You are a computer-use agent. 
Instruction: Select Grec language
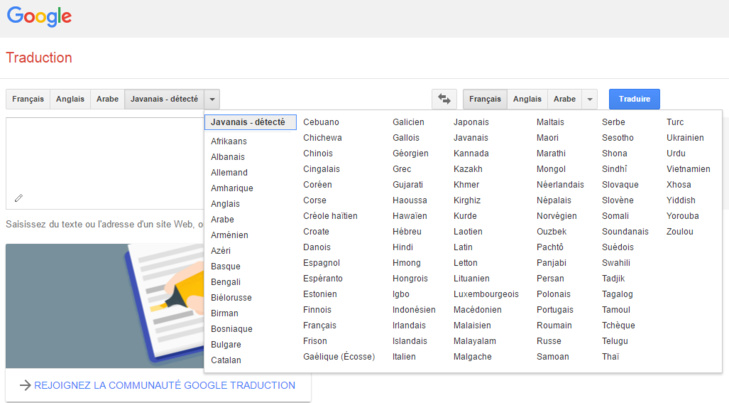(x=402, y=169)
